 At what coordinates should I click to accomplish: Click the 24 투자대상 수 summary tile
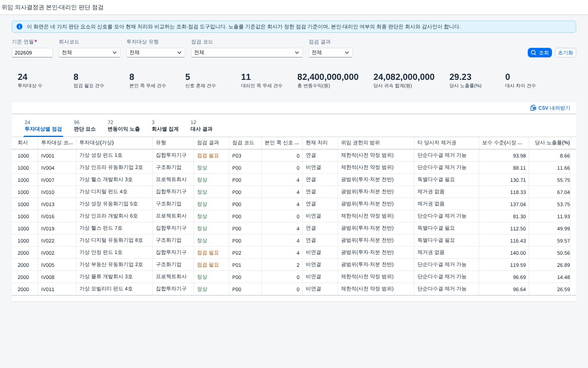point(30,81)
